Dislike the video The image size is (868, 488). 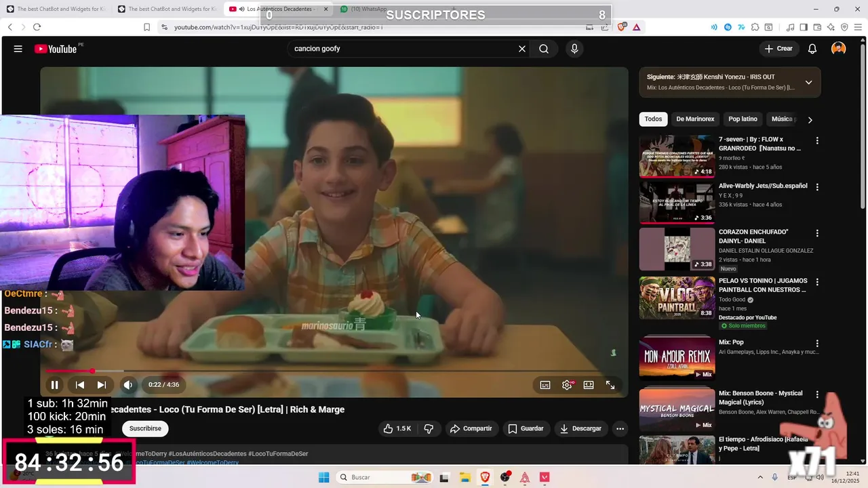[x=429, y=428]
